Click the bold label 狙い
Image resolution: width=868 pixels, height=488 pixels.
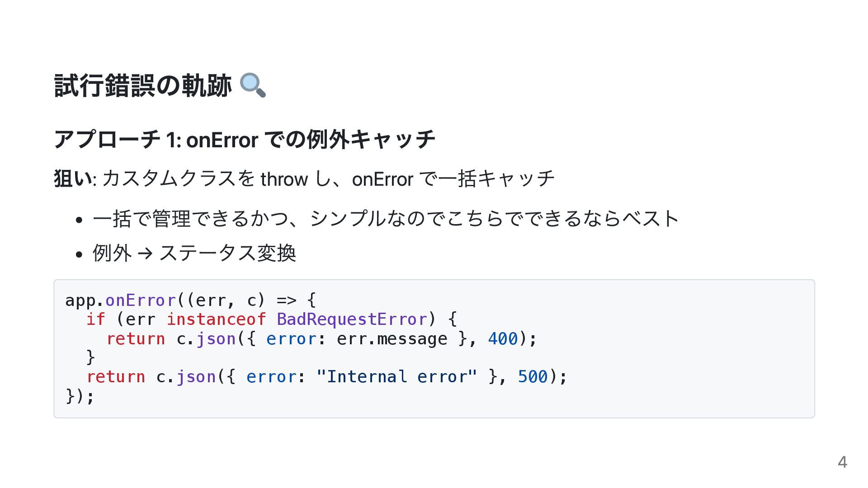tap(73, 179)
